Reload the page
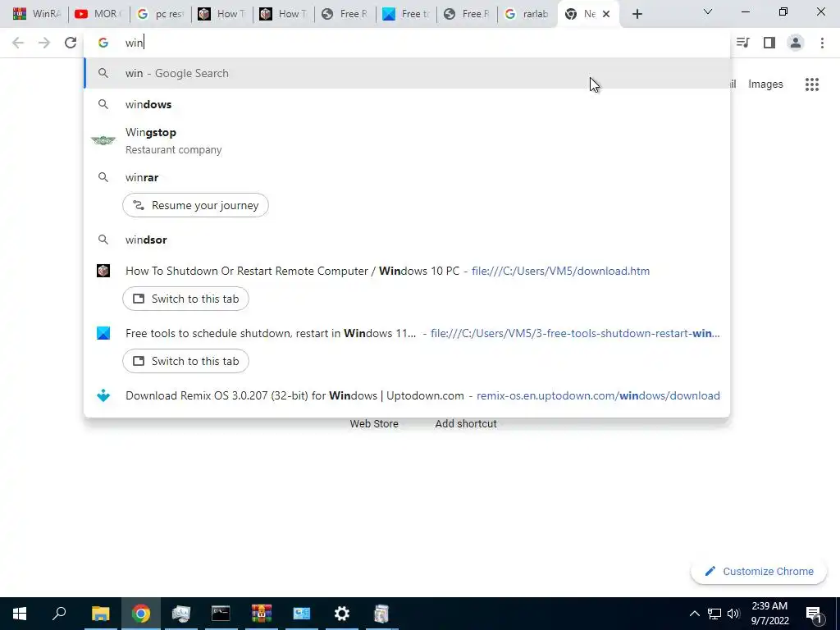The height and width of the screenshot is (630, 840). (71, 43)
